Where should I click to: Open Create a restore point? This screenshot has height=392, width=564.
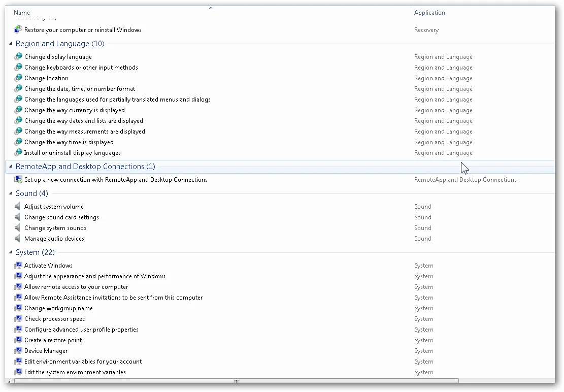click(x=53, y=340)
